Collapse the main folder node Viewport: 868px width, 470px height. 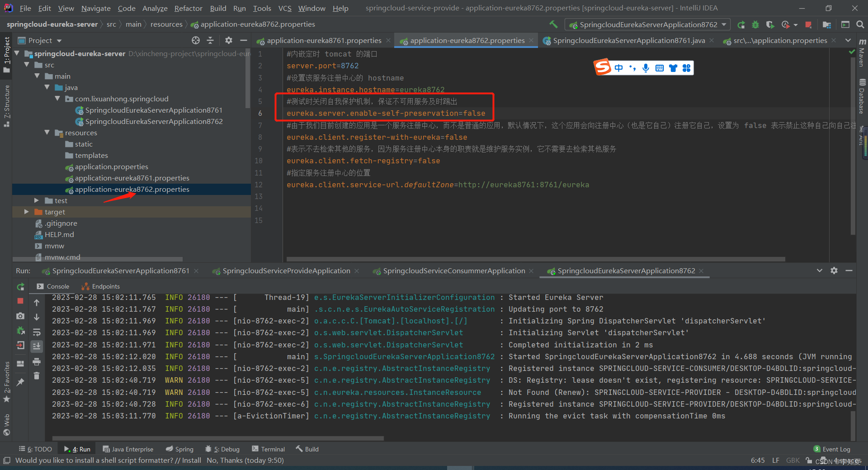[37, 76]
